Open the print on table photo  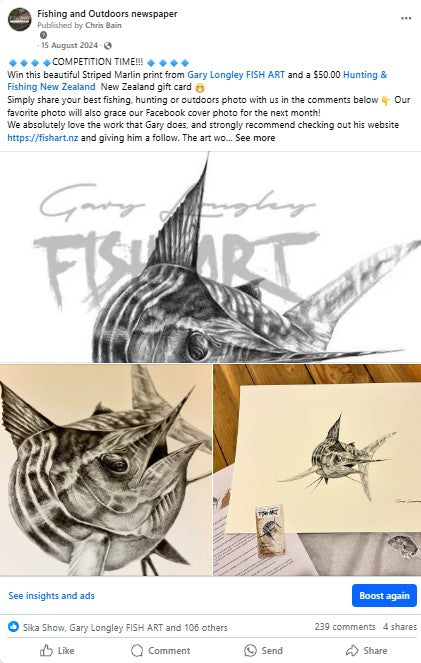click(x=317, y=470)
